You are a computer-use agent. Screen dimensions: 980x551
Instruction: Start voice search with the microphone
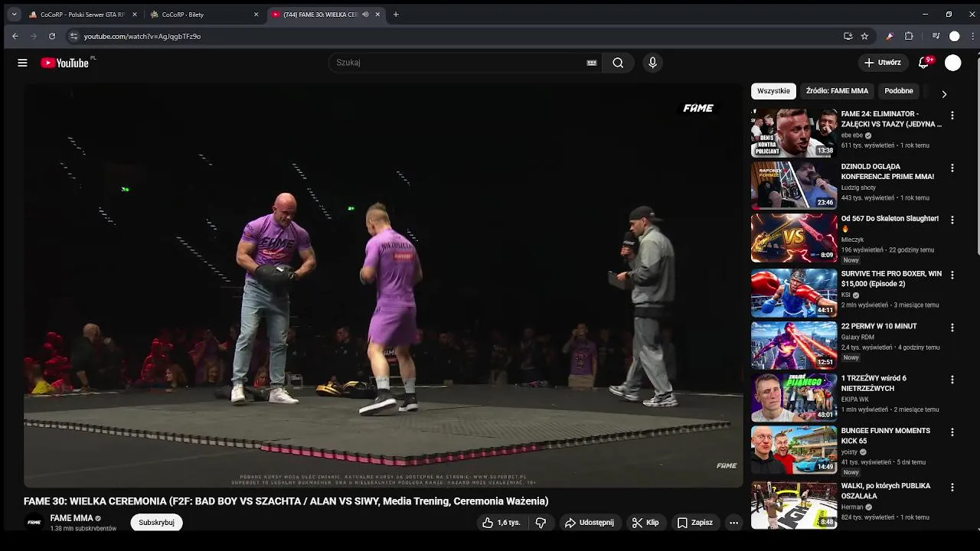coord(652,63)
